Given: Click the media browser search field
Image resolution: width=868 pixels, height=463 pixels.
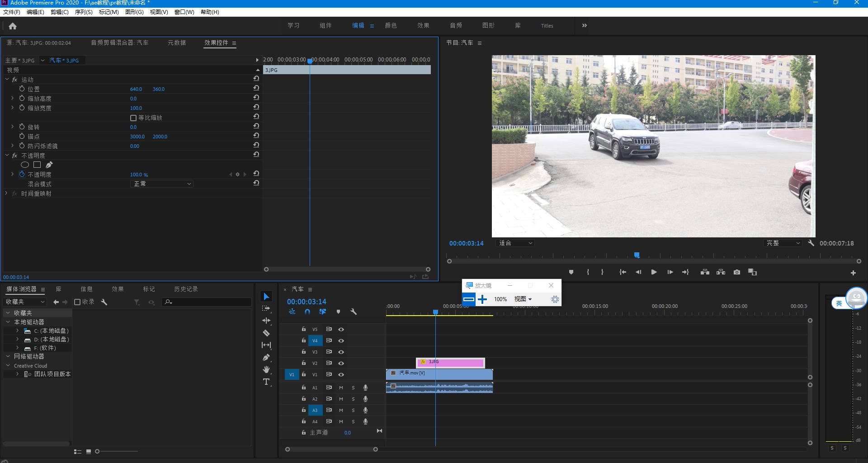Looking at the screenshot, I should pos(207,302).
